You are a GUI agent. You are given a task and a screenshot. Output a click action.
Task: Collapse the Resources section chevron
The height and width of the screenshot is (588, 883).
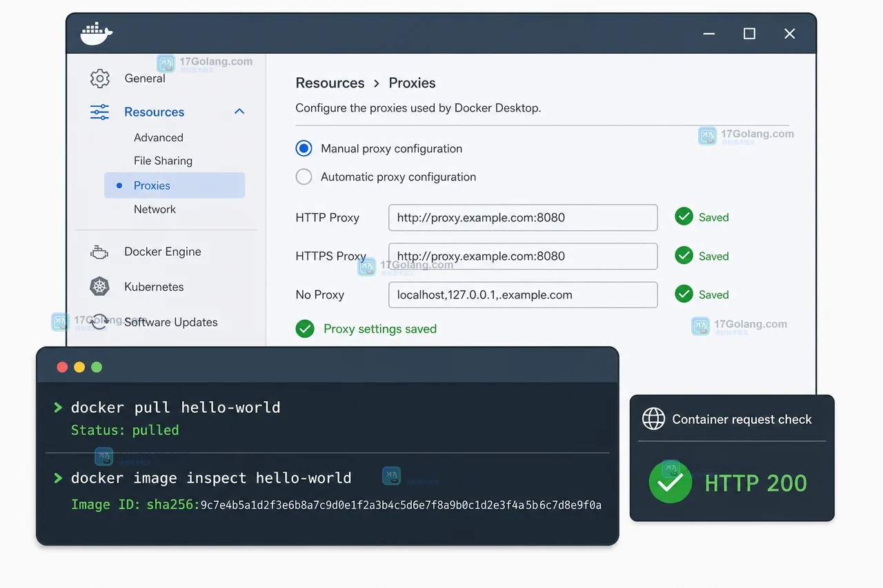[x=239, y=112]
